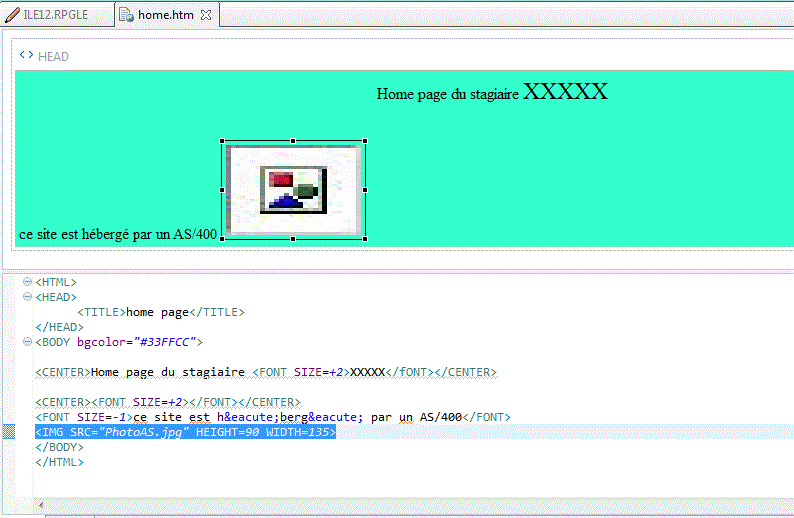Click the web page icon on home.htm tab

126,15
